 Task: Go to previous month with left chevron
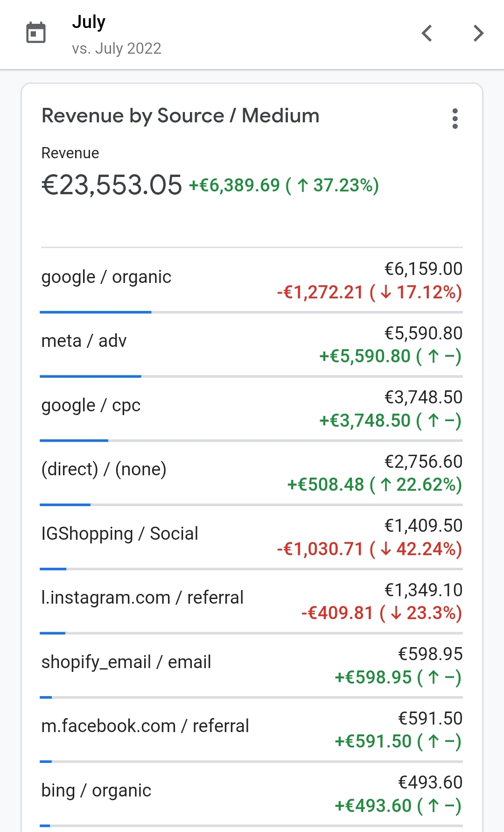click(427, 33)
